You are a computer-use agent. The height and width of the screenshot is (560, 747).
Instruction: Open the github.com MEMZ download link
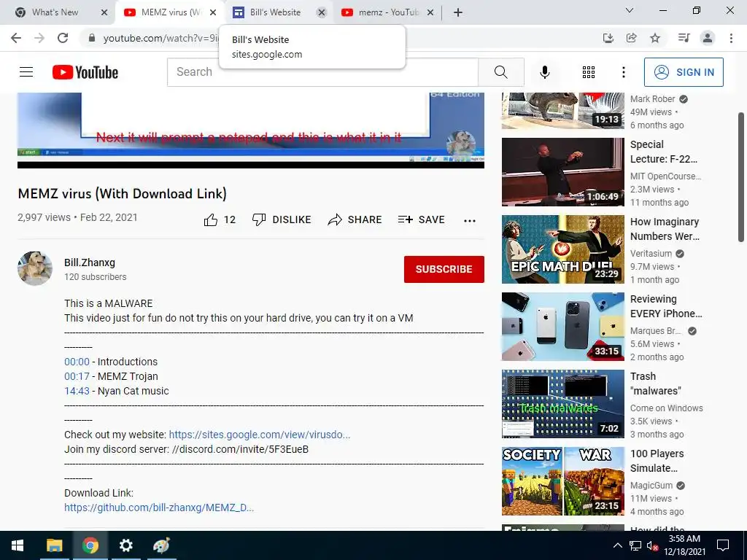click(159, 507)
